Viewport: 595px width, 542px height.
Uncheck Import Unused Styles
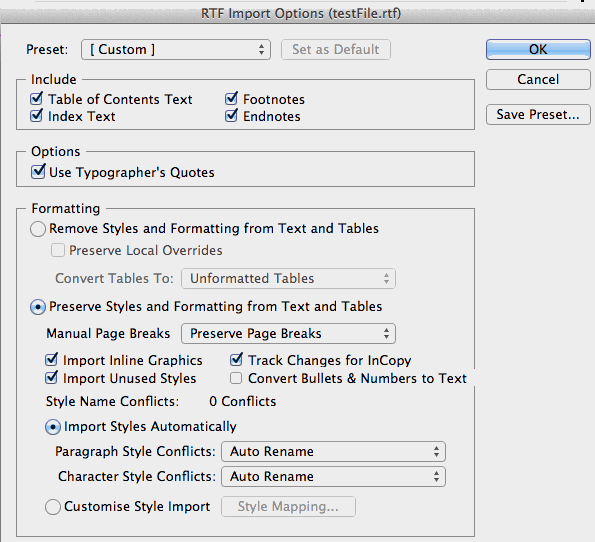pos(51,378)
